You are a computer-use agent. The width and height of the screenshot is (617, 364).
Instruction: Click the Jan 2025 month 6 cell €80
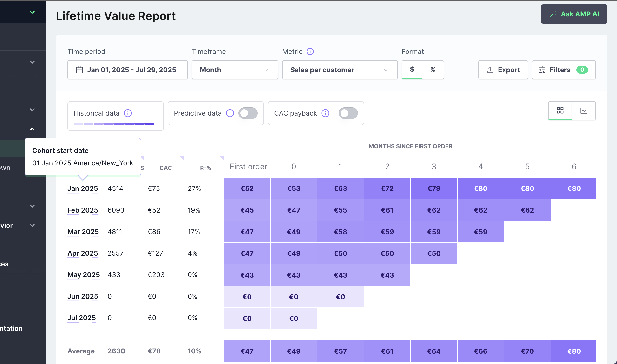[574, 188]
